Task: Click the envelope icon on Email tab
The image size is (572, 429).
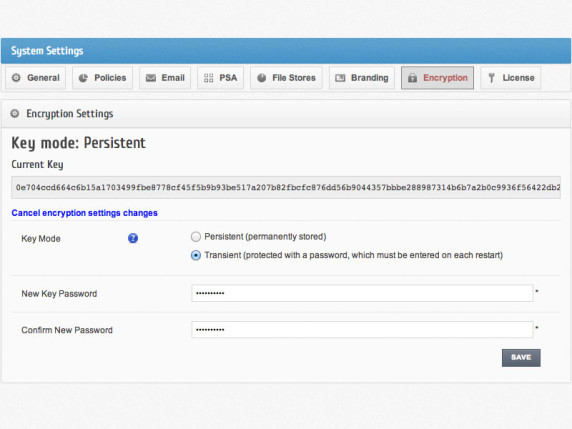Action: point(151,78)
